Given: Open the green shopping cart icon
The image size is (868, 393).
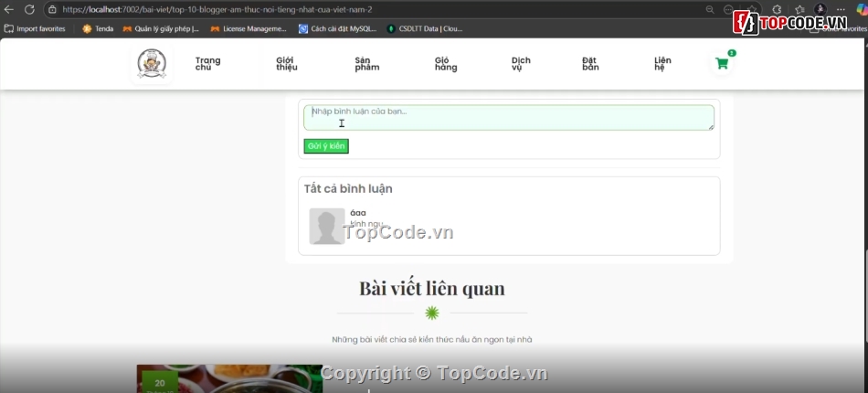Looking at the screenshot, I should [x=722, y=64].
